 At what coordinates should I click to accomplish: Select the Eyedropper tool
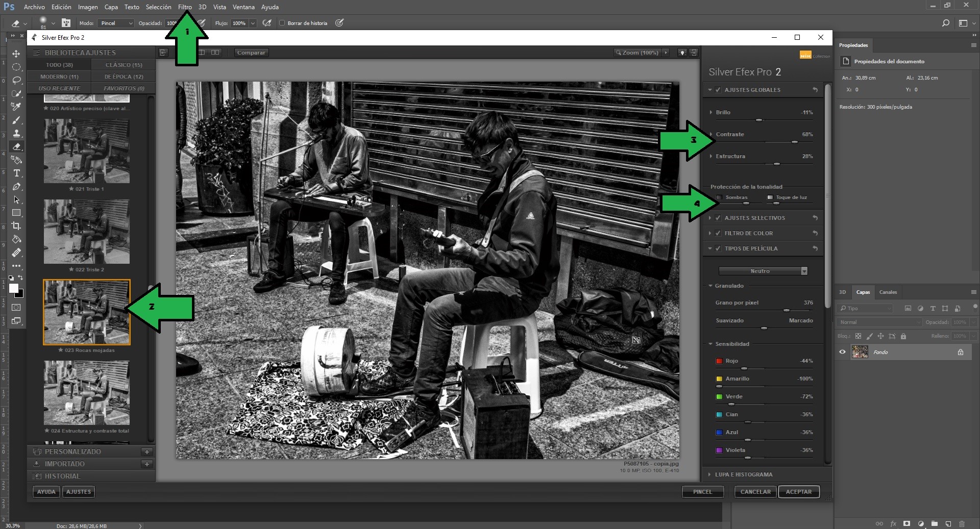coord(16,107)
